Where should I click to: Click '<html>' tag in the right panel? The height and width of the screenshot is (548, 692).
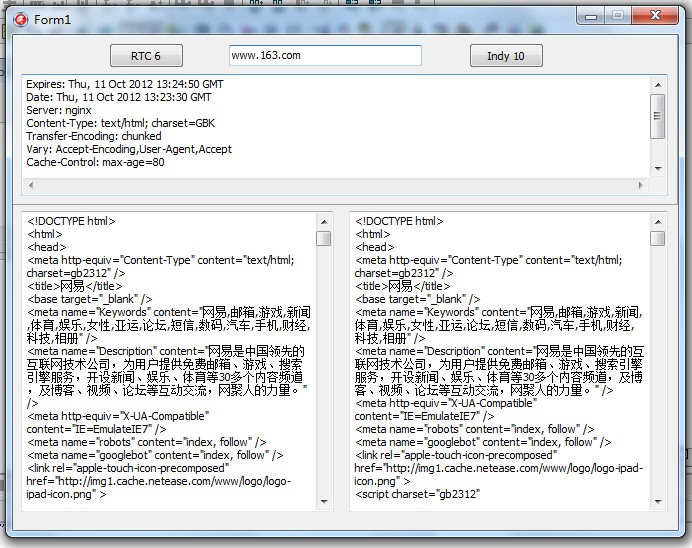[372, 234]
